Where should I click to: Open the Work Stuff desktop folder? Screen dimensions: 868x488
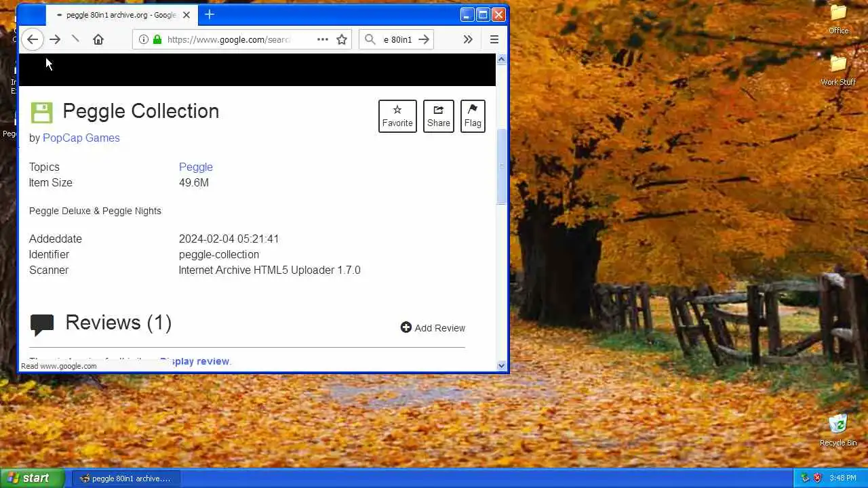pyautogui.click(x=839, y=70)
